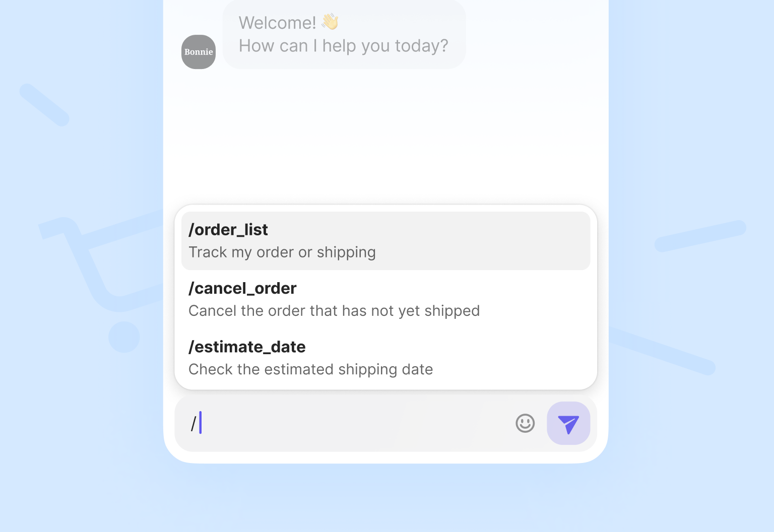Select the highlighted /order_list command
The width and height of the screenshot is (774, 532).
pos(228,230)
